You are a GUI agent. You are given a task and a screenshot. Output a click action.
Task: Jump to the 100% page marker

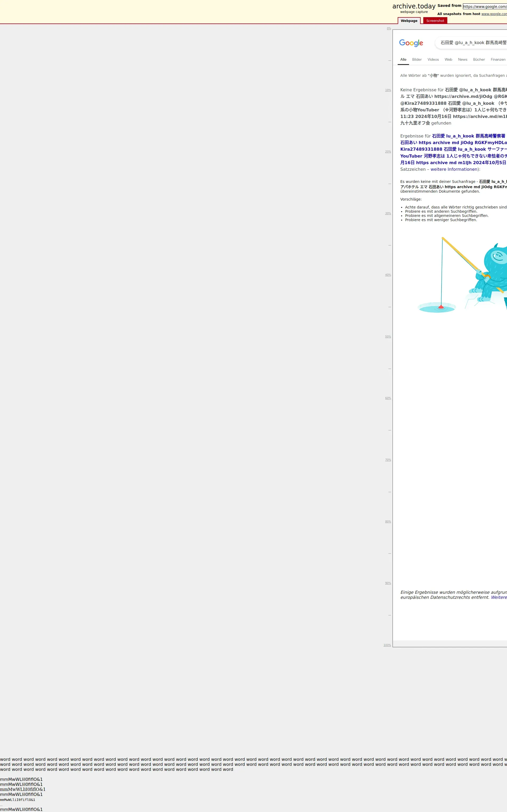point(387,645)
